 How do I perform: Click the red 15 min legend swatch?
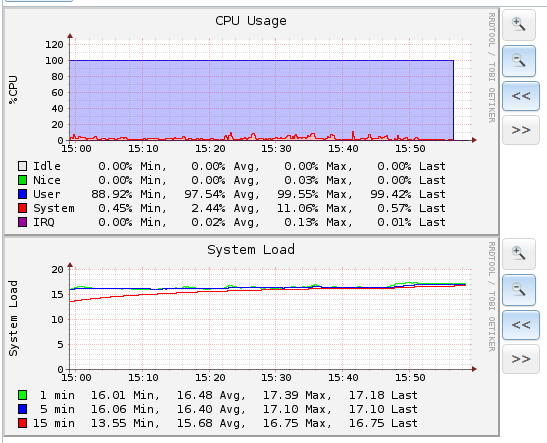point(22,423)
